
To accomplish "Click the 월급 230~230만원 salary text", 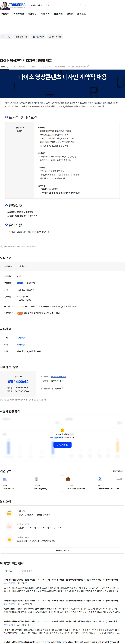I will click(25, 290).
